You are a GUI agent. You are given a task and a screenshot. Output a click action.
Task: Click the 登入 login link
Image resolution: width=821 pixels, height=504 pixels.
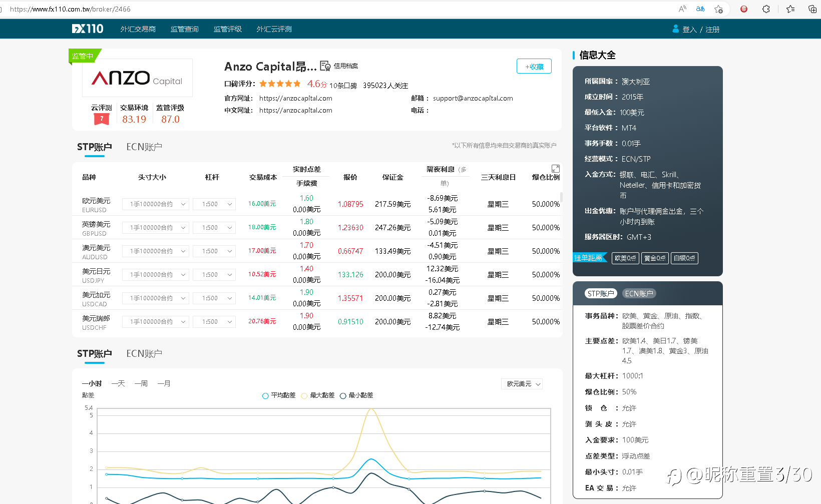tap(690, 30)
